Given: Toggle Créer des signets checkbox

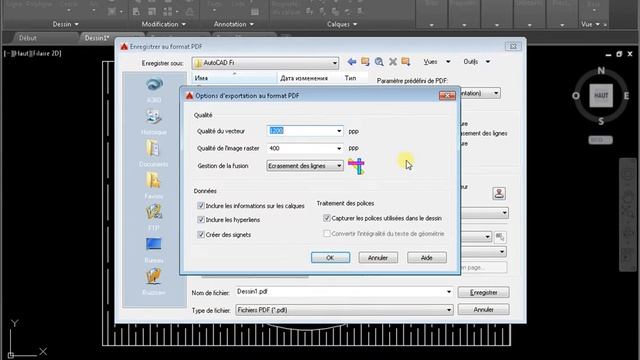Looking at the screenshot, I should pyautogui.click(x=201, y=235).
